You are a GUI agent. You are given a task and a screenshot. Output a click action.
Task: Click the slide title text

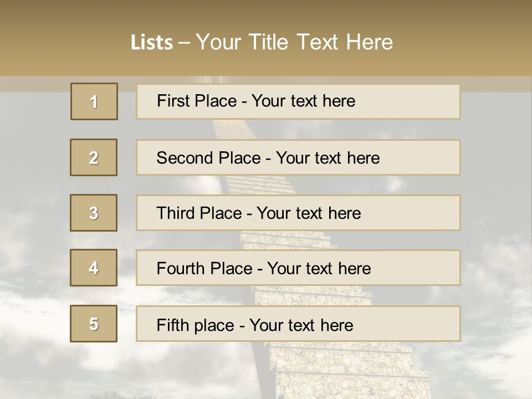click(x=262, y=42)
